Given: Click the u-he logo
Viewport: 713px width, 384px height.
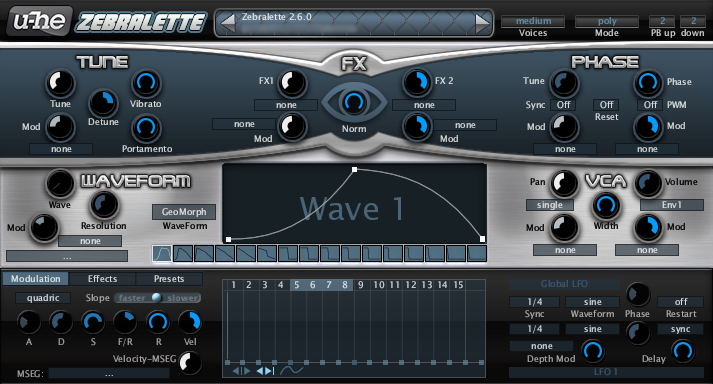Looking at the screenshot, I should pyautogui.click(x=40, y=21).
